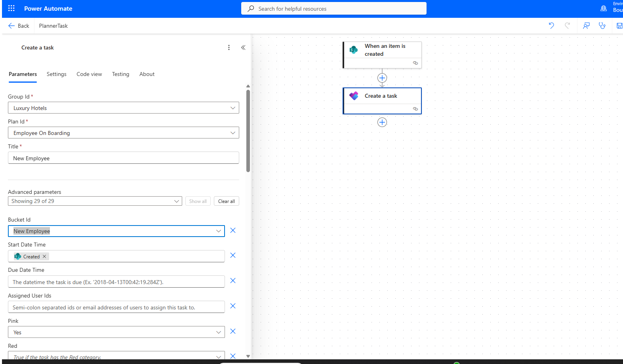Insert a step between trigger and task
This screenshot has width=623, height=364.
click(x=382, y=78)
